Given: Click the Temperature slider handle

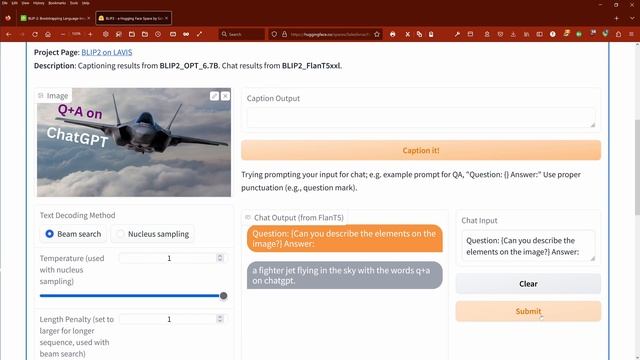Looking at the screenshot, I should pos(223,296).
